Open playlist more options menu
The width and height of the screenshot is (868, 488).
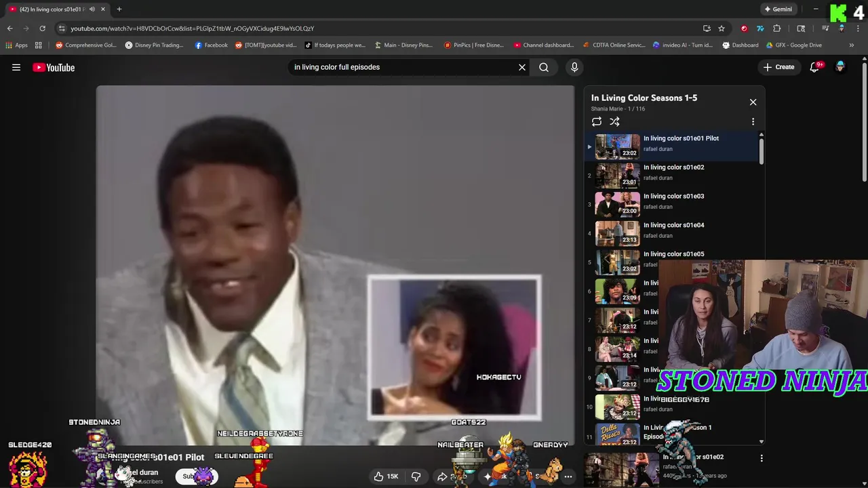[753, 121]
